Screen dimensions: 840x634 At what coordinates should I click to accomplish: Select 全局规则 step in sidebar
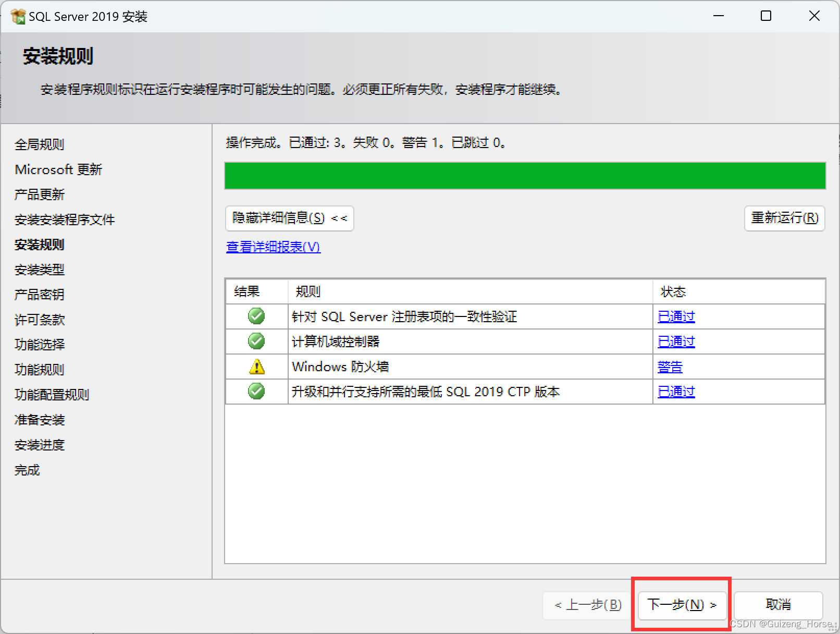click(x=40, y=144)
